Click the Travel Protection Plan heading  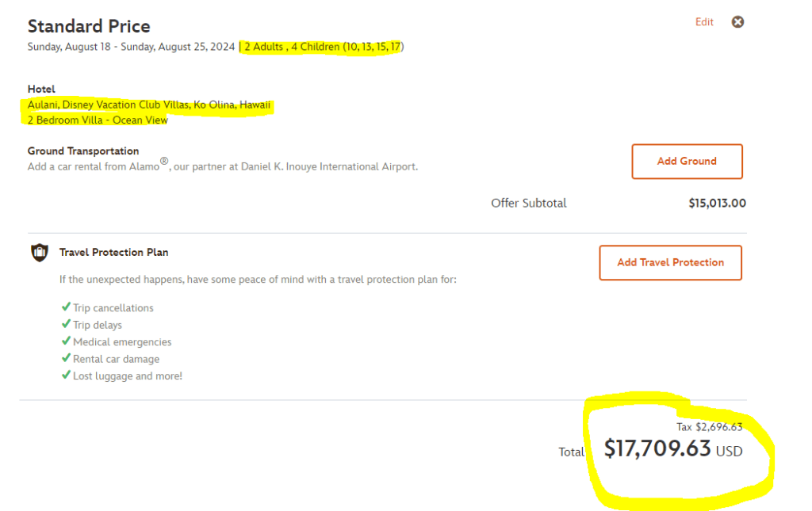tap(113, 253)
